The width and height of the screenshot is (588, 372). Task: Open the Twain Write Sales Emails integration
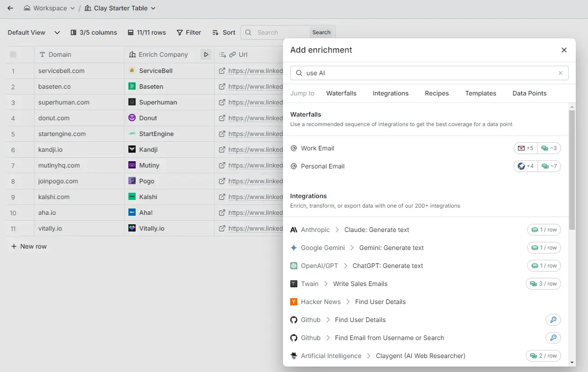360,284
